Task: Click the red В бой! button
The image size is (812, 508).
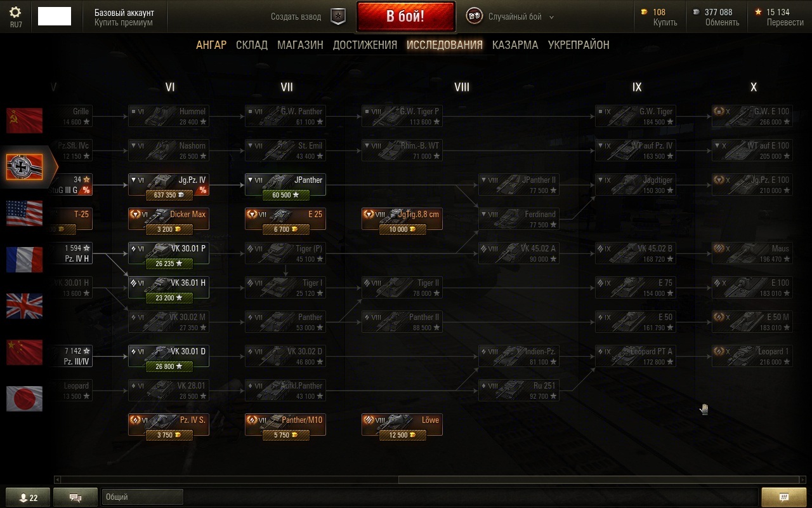Action: point(406,17)
